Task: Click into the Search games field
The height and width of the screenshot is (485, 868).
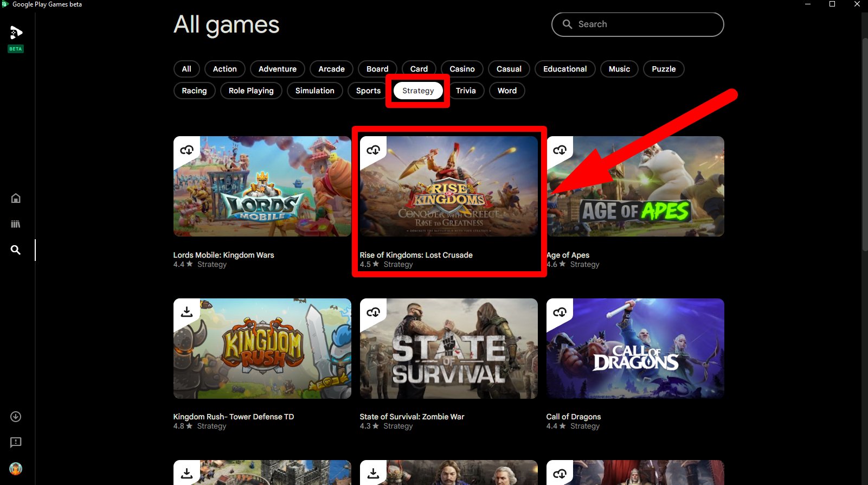Action: click(638, 24)
